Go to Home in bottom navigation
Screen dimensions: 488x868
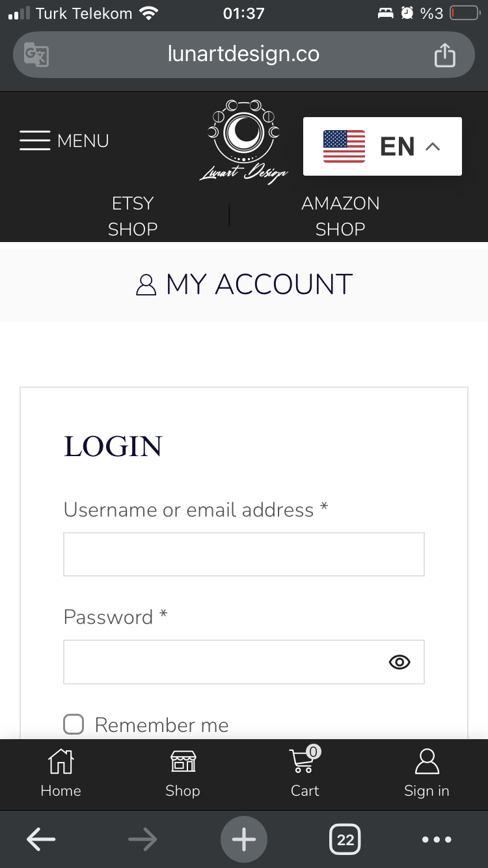pos(61,773)
